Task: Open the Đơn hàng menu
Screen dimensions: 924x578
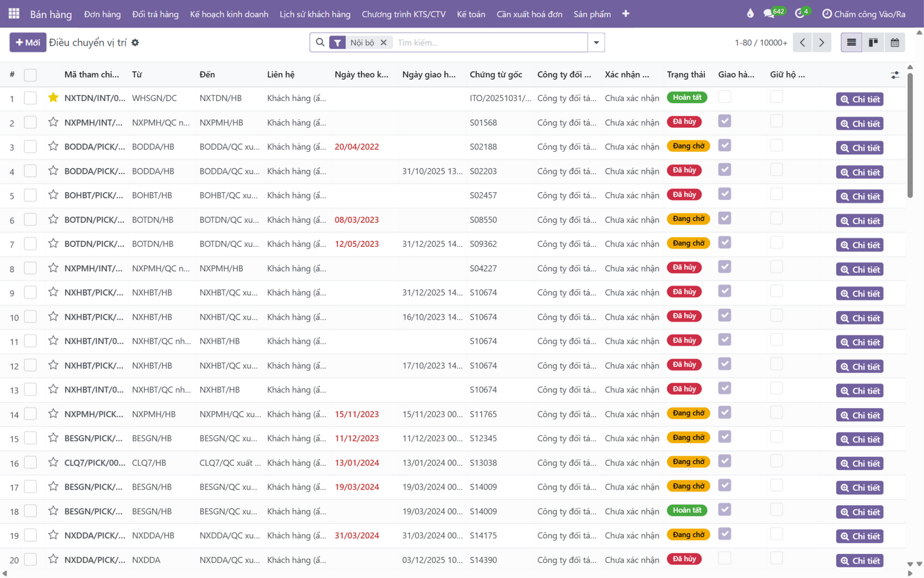Action: coord(102,14)
